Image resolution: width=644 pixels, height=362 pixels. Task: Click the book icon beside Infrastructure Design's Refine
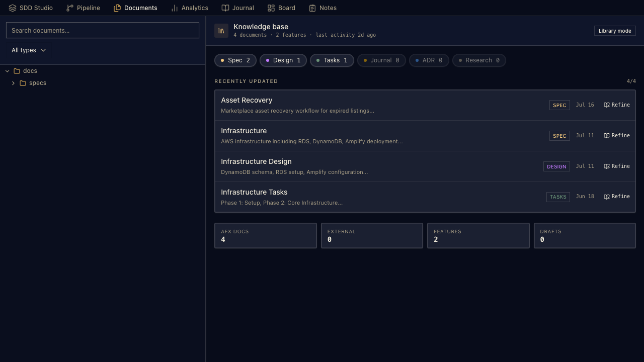(x=607, y=166)
